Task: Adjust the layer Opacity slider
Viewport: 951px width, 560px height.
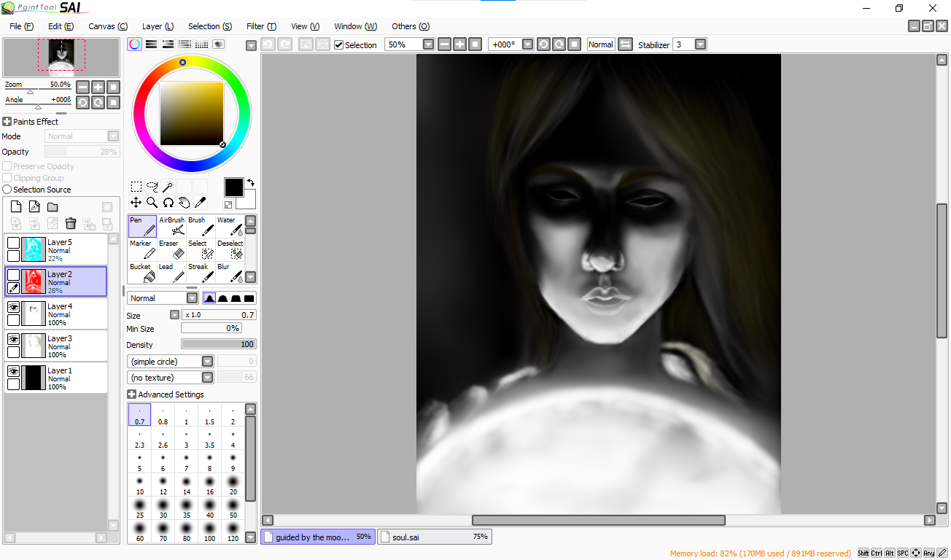Action: 82,152
